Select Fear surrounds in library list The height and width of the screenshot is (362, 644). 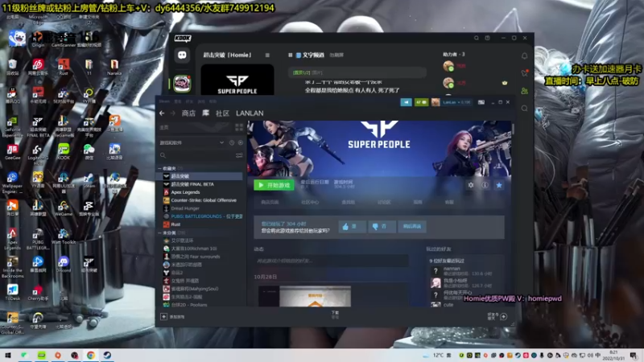pos(195,257)
